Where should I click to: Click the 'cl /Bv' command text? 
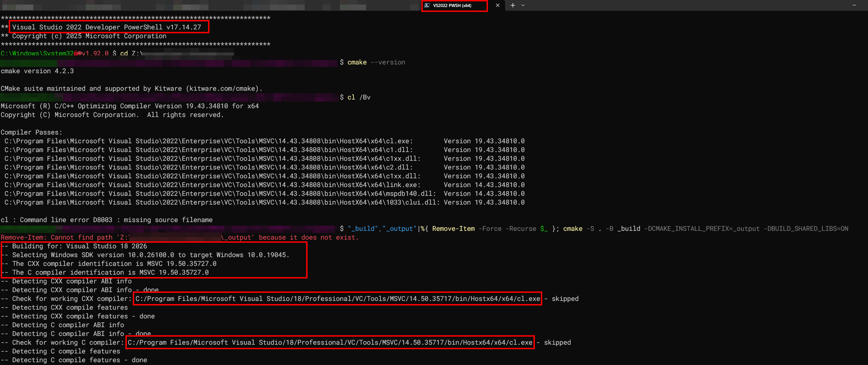(x=359, y=97)
